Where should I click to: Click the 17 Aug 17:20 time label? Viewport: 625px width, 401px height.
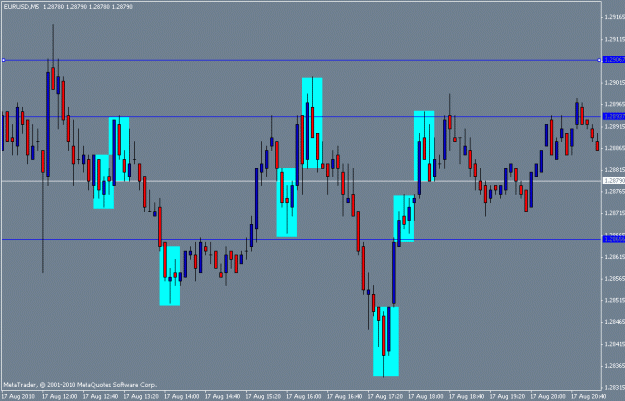click(x=385, y=397)
